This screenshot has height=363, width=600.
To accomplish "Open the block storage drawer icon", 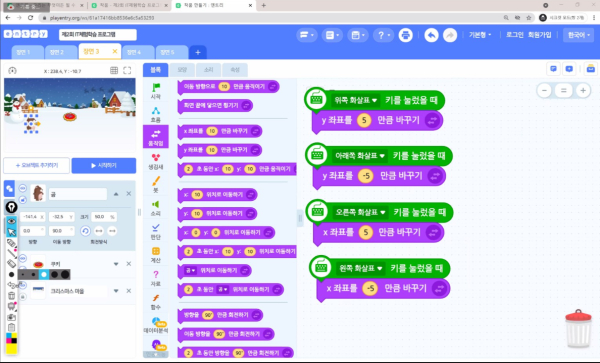I will point(591,69).
